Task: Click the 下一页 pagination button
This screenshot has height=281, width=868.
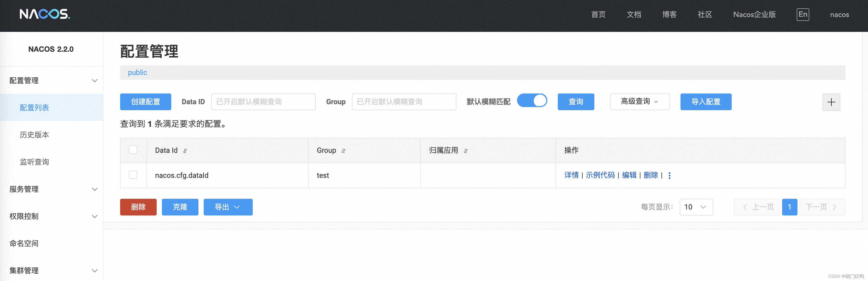Action: (x=822, y=207)
